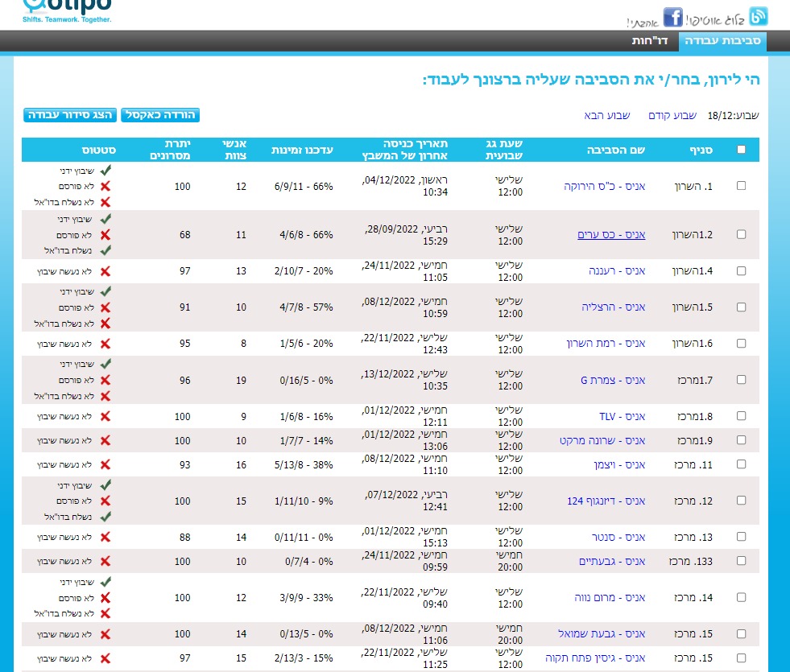Switch to the דו"חות tab
The image size is (790, 672).
[651, 41]
